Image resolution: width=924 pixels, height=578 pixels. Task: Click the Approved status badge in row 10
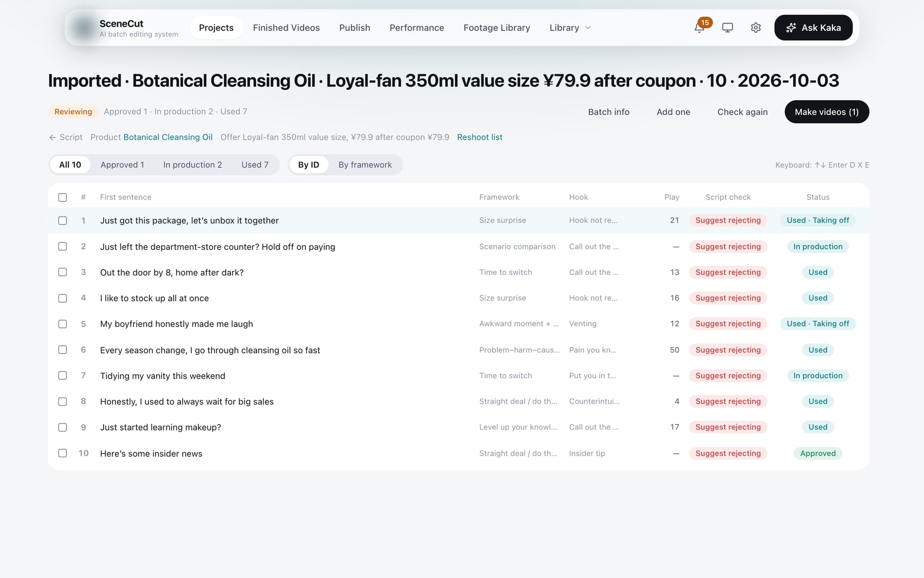tap(818, 453)
